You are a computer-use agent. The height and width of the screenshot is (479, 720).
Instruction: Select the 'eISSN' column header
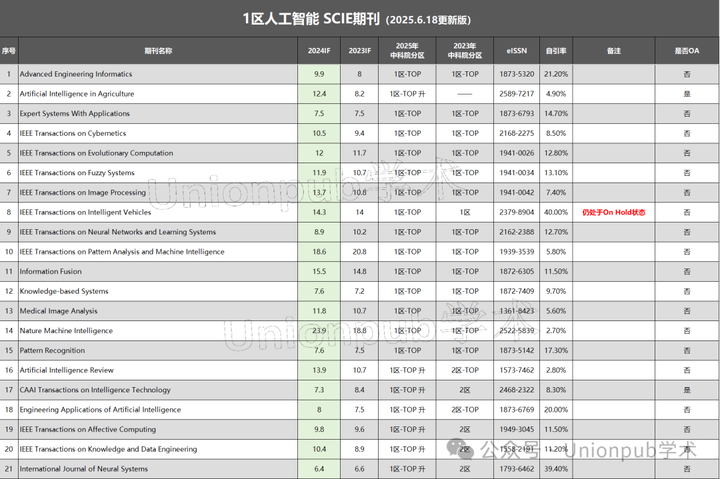click(x=517, y=51)
